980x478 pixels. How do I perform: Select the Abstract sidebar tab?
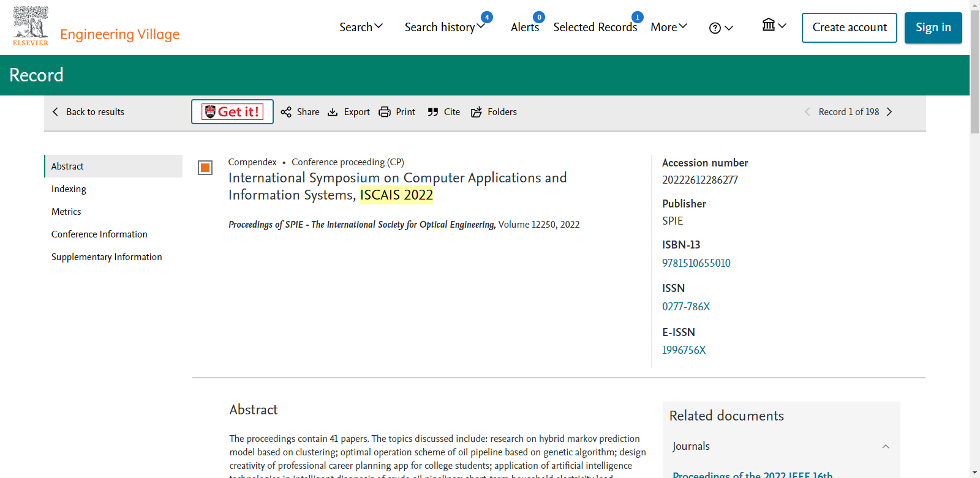coord(113,166)
